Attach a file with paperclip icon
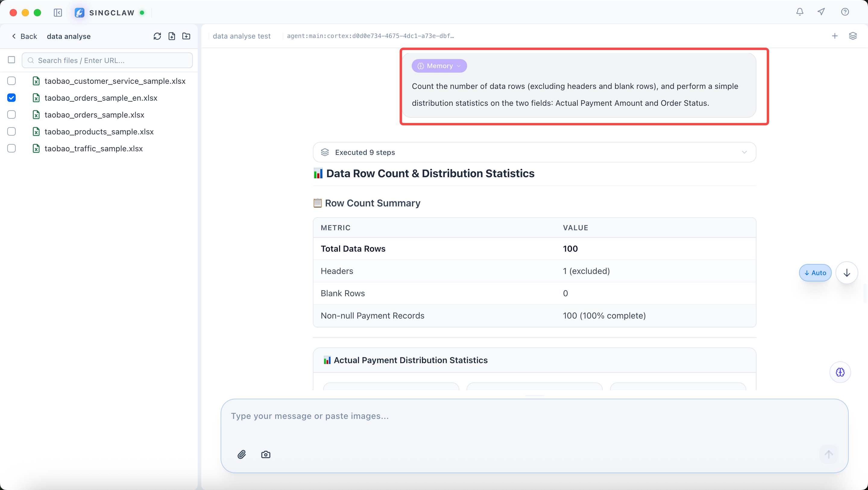The width and height of the screenshot is (868, 490). pos(242,454)
